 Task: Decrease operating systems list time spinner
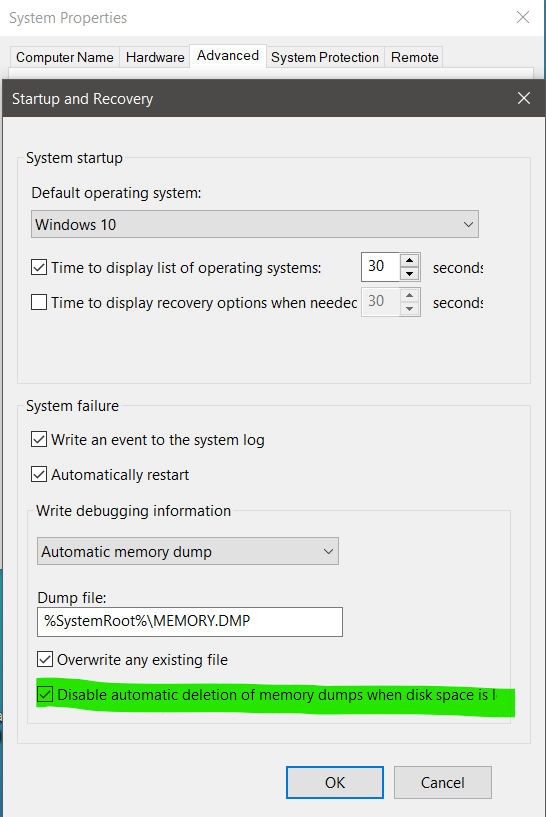(x=410, y=274)
